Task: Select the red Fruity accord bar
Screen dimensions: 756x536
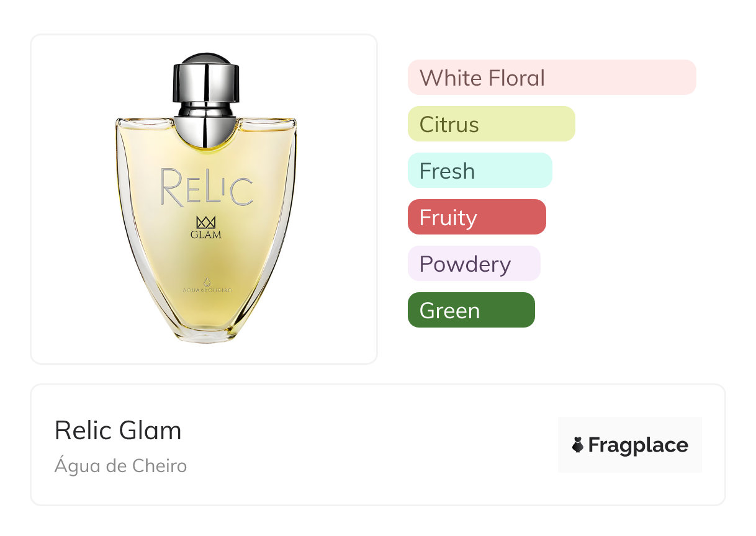Action: (x=477, y=217)
